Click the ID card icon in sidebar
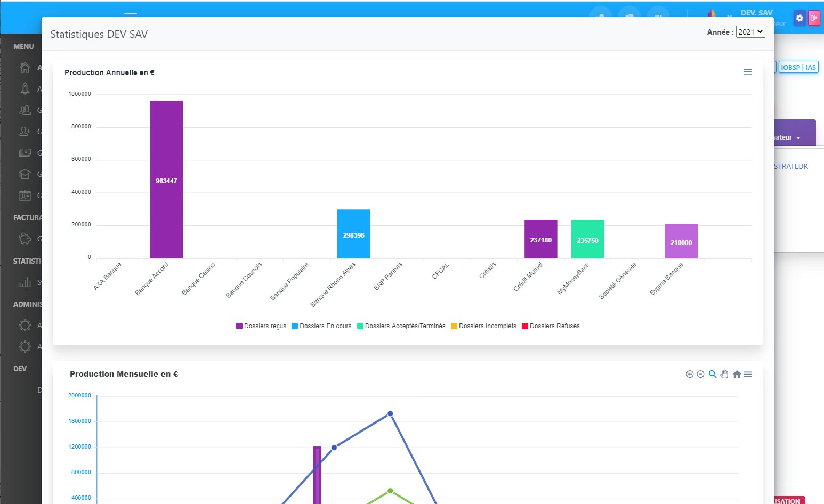Image resolution: width=824 pixels, height=504 pixels. (x=25, y=196)
